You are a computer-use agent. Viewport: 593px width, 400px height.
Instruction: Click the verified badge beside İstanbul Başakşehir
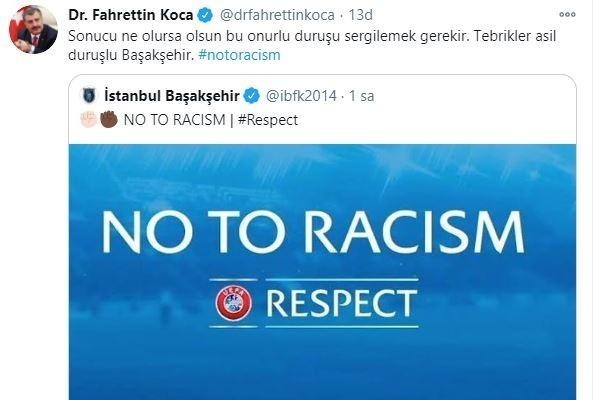tap(251, 96)
